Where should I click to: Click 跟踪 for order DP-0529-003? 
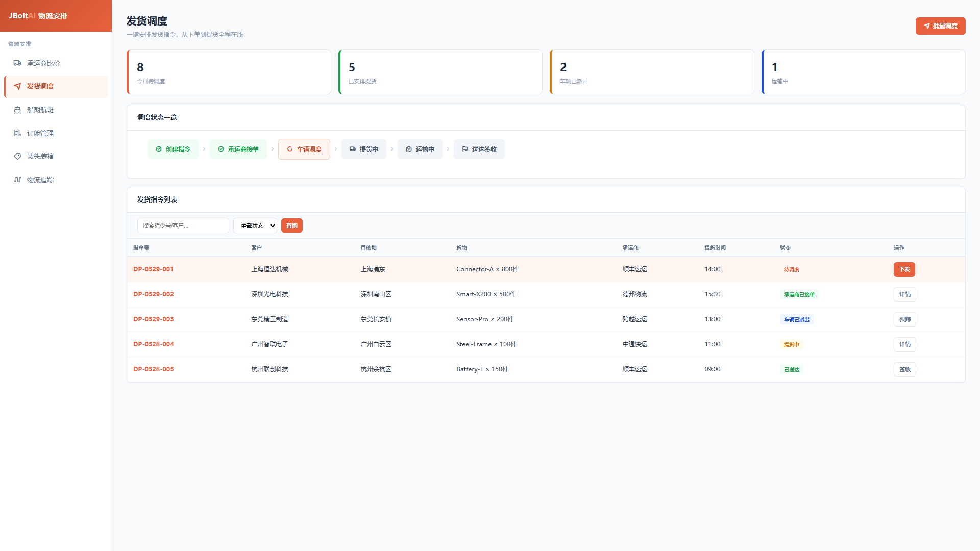click(904, 319)
